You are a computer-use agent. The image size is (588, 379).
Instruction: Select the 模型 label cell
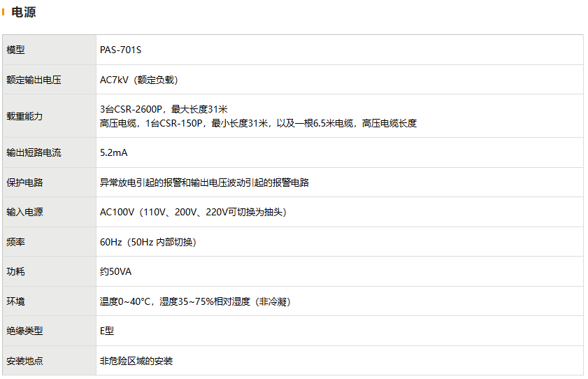[x=50, y=50]
